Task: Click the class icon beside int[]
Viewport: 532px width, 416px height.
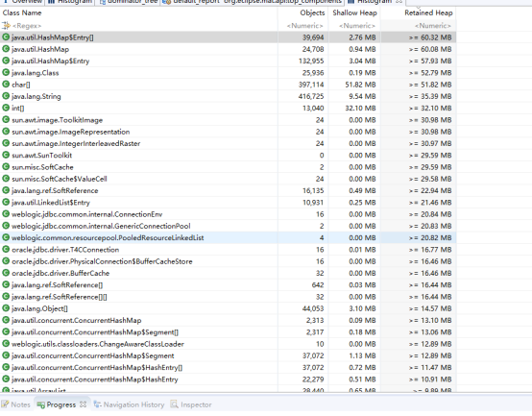Action: tap(6, 108)
